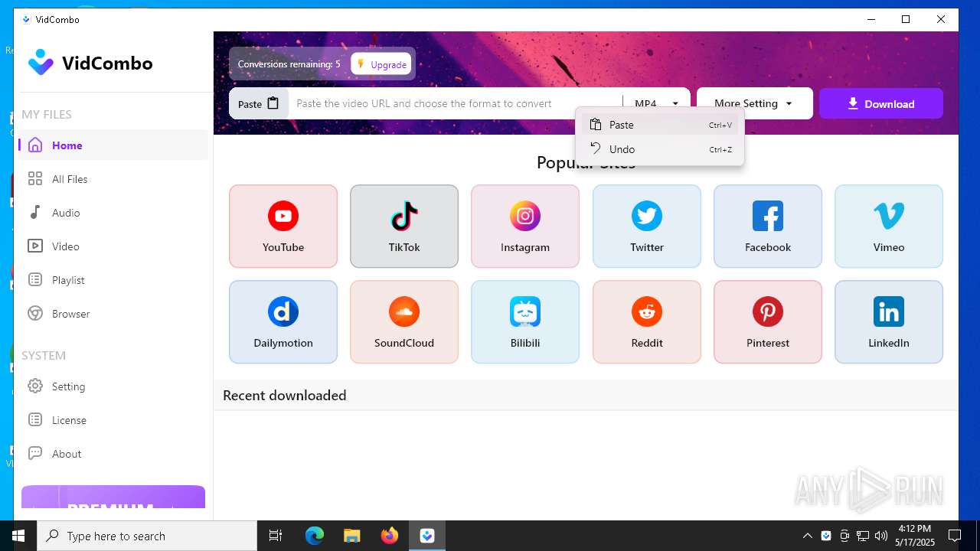This screenshot has width=980, height=551.
Task: Open Playlist section
Action: 113,280
